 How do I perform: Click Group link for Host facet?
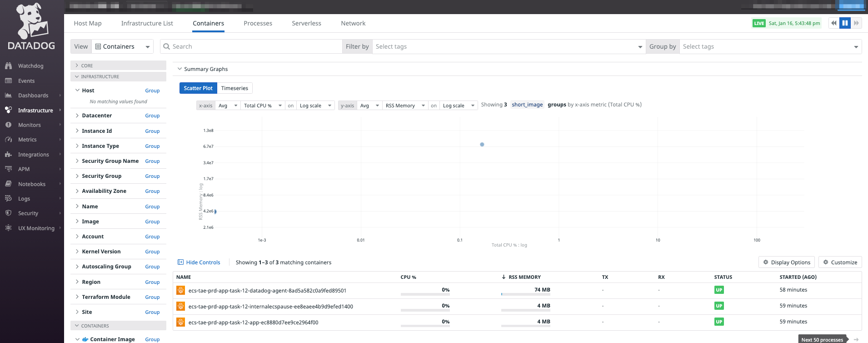tap(152, 91)
